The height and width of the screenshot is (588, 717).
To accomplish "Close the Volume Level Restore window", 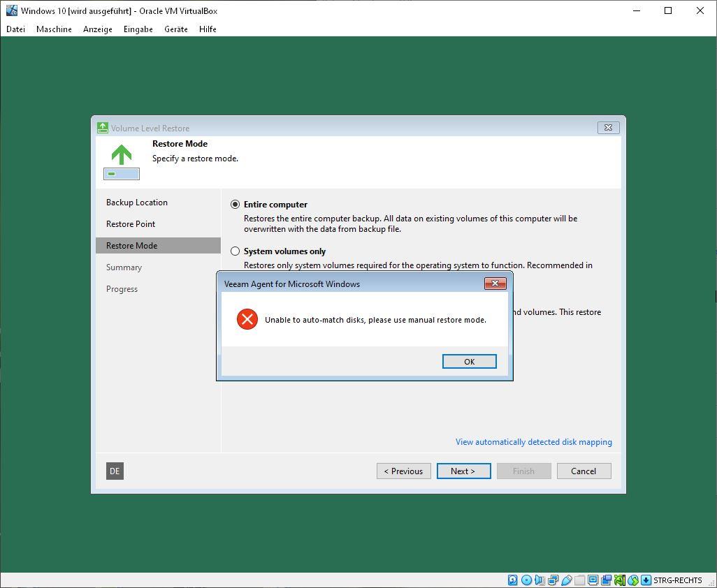I will (x=608, y=128).
